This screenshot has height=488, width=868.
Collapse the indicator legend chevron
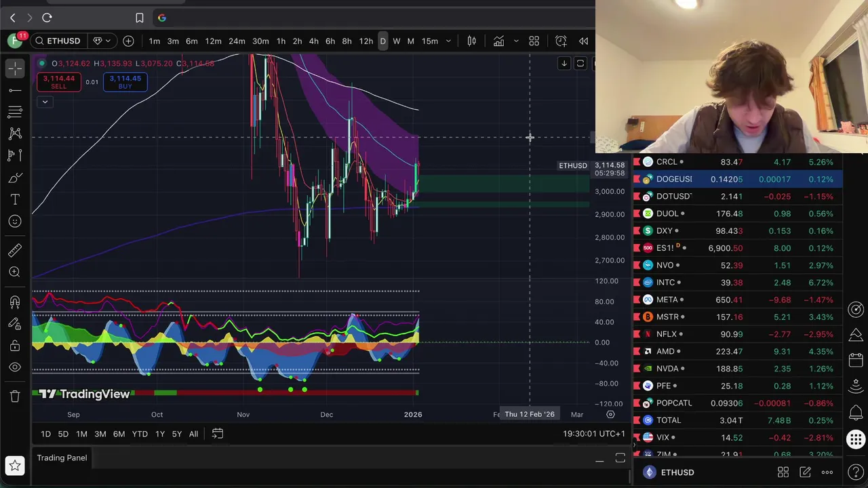tap(45, 102)
